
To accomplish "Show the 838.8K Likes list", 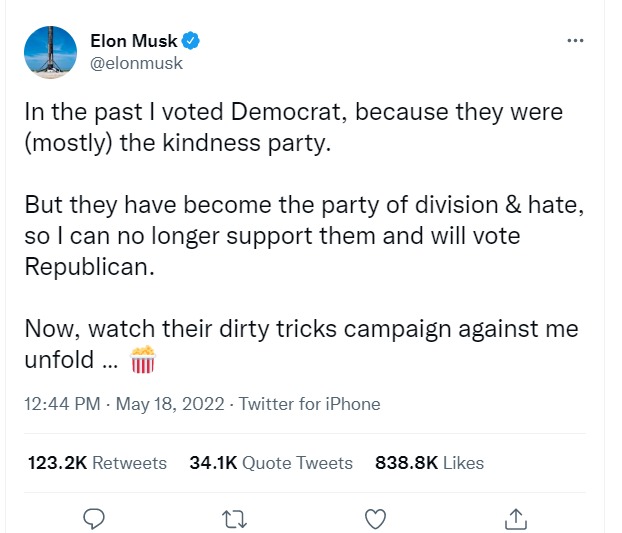I will [429, 462].
